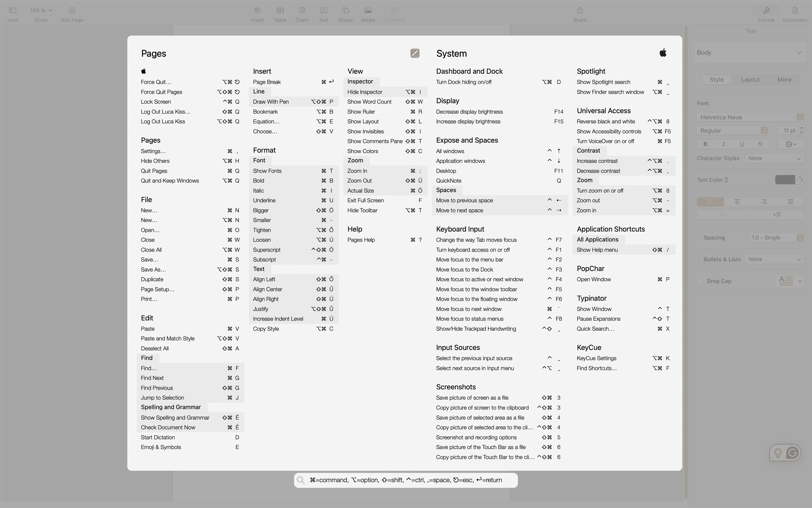This screenshot has height=508, width=812.
Task: Toggle Italic in the Format sidebar
Action: pyautogui.click(x=724, y=144)
